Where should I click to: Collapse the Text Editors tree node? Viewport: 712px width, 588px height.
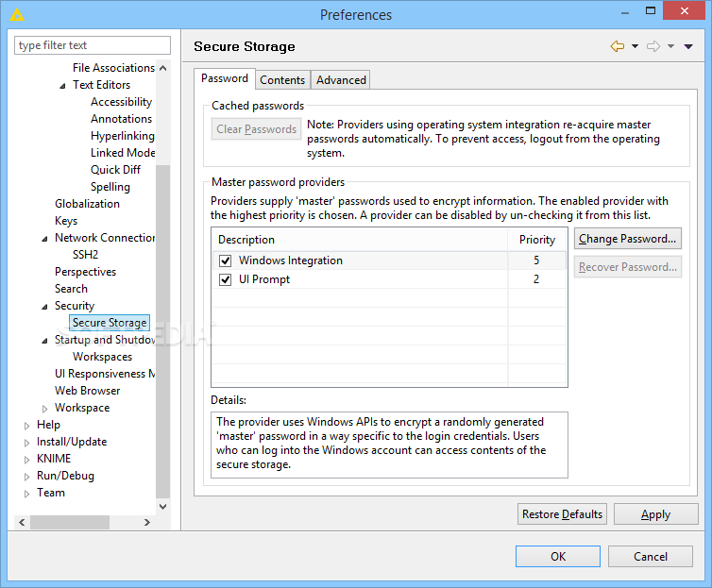pyautogui.click(x=62, y=86)
